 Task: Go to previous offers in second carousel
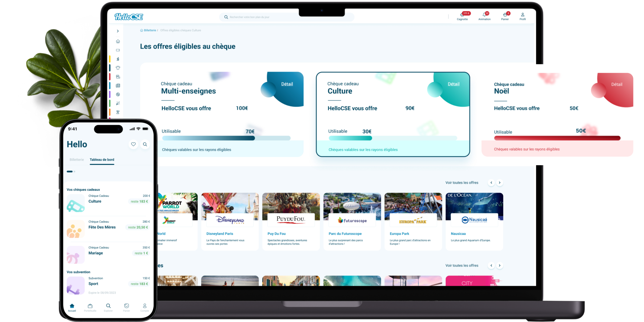(x=491, y=266)
